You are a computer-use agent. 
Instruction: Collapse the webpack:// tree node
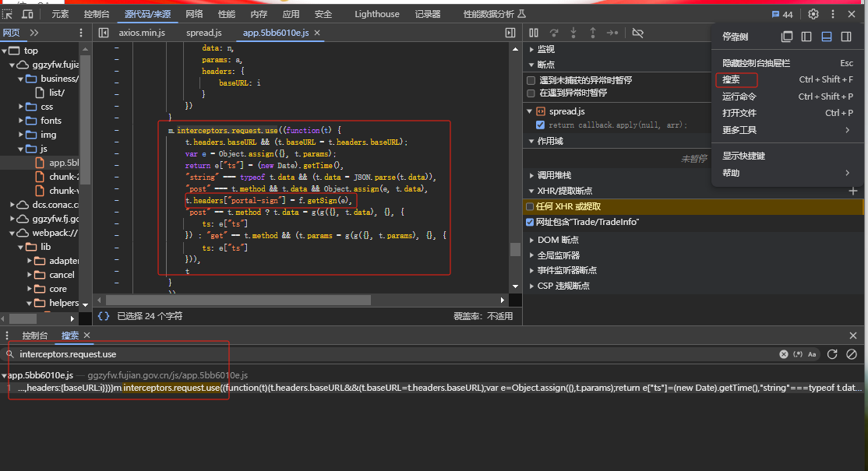pyautogui.click(x=12, y=233)
